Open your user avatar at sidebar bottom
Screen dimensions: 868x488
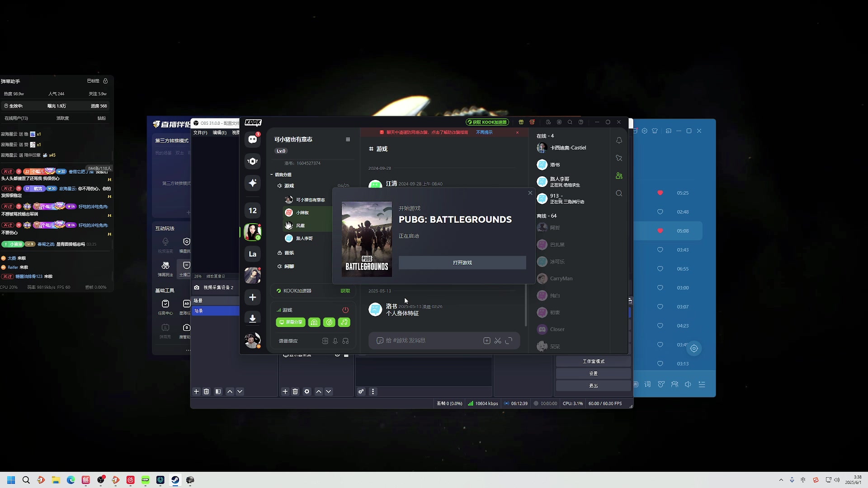(x=253, y=340)
